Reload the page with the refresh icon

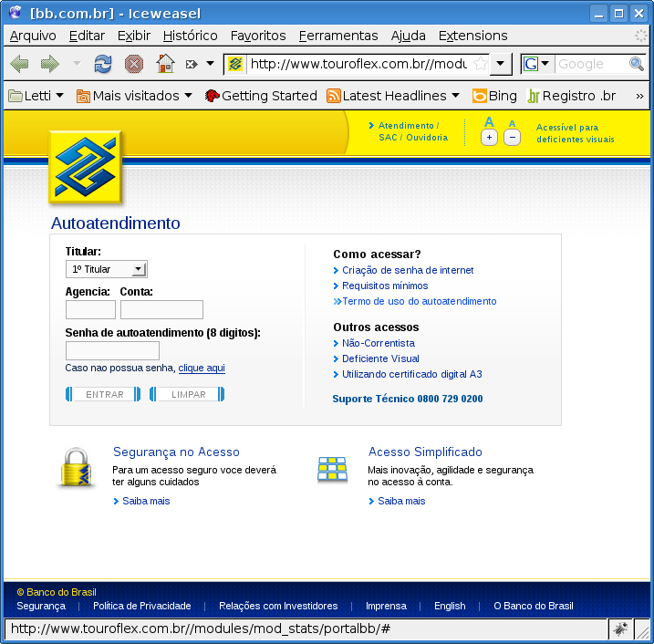(x=102, y=64)
